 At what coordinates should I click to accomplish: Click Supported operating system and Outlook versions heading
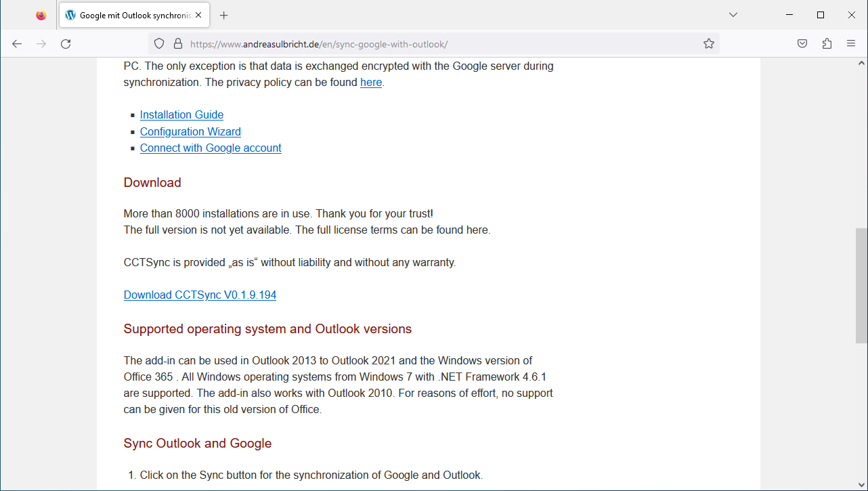[x=267, y=329]
